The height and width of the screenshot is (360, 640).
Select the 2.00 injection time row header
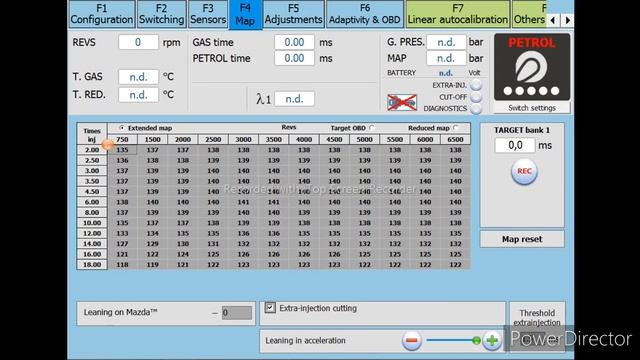[x=92, y=150]
